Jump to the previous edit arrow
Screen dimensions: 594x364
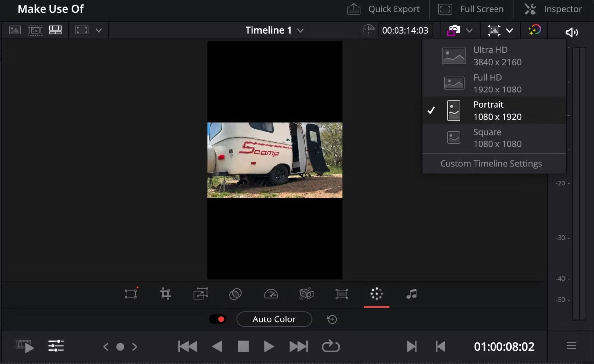(105, 347)
